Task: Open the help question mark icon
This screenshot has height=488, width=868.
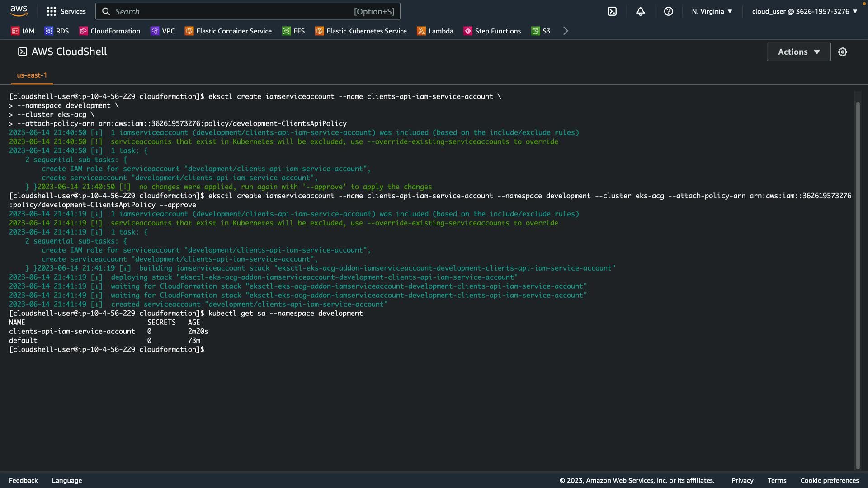Action: coord(668,11)
